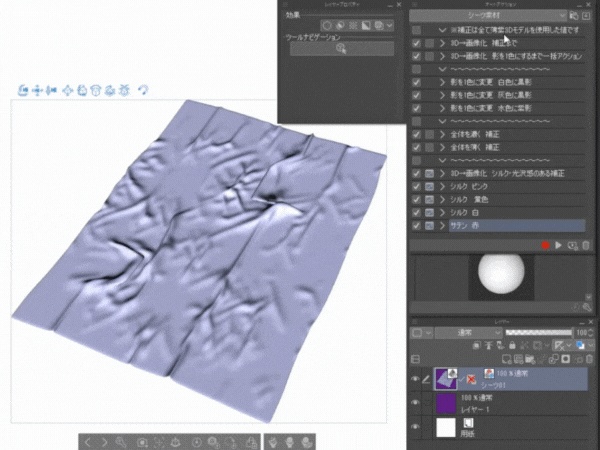Uncheck 影を1色に変更 白色に黒影 checkbox
Image resolution: width=600 pixels, height=450 pixels.
416,82
